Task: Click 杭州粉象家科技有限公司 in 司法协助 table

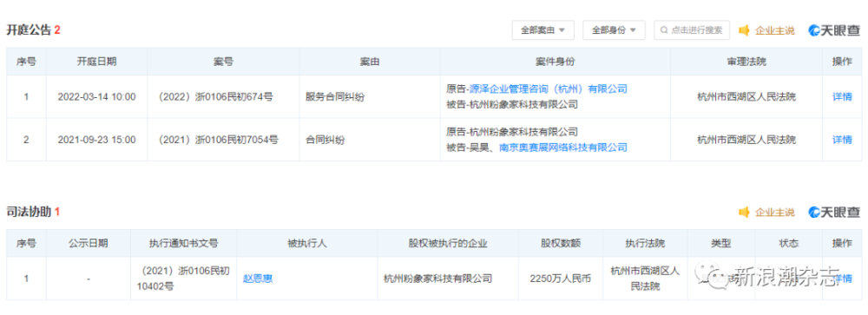Action: (437, 279)
